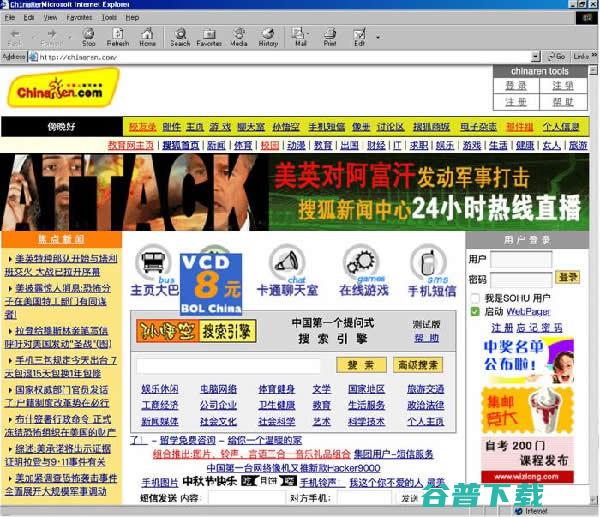Click the Go button
Screen dimensions: 600x517
click(557, 57)
